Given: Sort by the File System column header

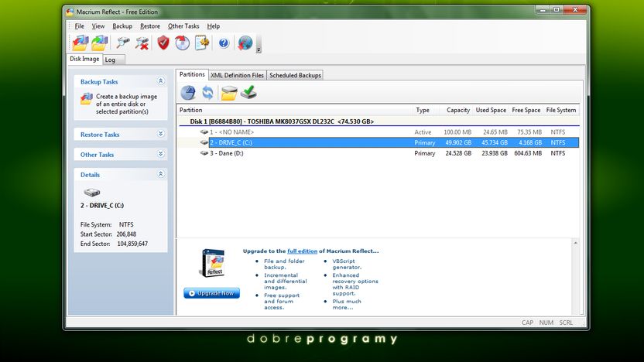Looking at the screenshot, I should pyautogui.click(x=561, y=110).
